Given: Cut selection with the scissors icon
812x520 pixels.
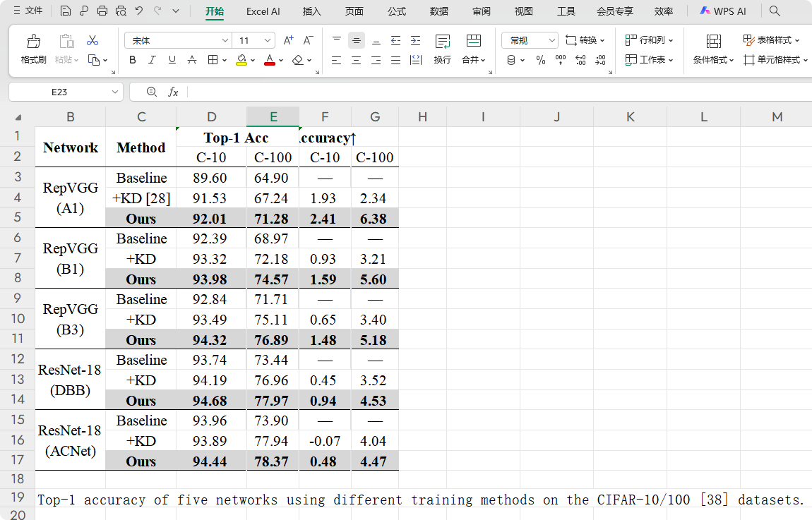Looking at the screenshot, I should pos(92,40).
